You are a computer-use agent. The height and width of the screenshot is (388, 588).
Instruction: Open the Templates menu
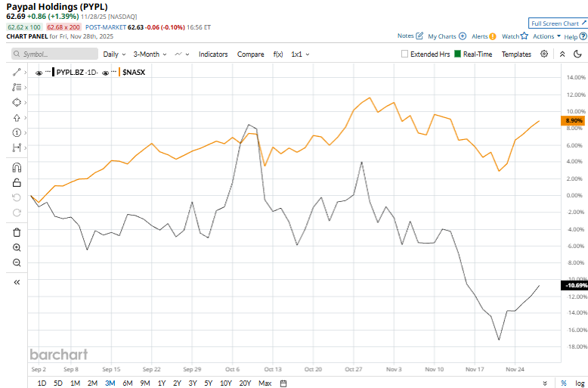pyautogui.click(x=516, y=54)
